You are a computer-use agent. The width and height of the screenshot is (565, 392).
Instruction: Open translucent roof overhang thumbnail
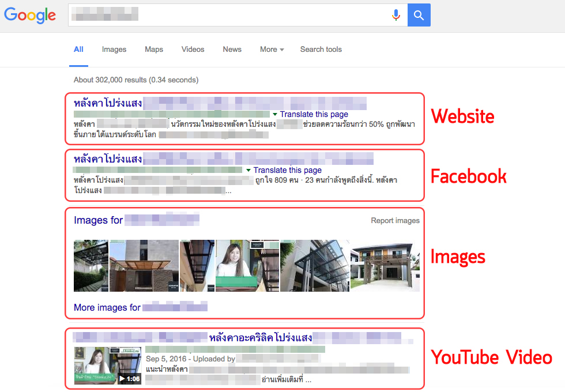click(315, 266)
